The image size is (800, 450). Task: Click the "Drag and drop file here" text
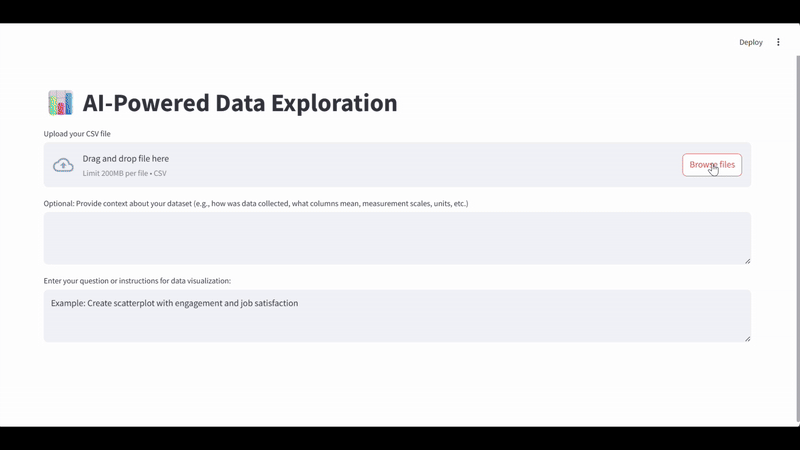tap(125, 158)
